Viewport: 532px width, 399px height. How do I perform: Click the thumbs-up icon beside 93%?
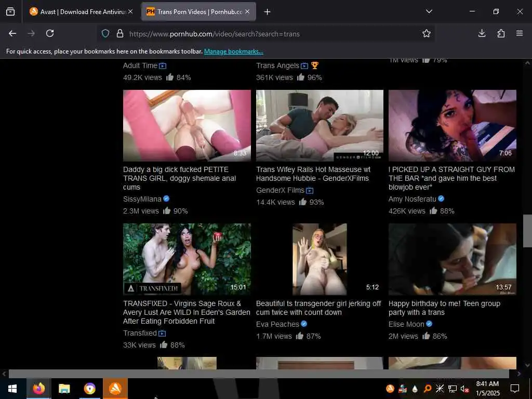tap(303, 202)
